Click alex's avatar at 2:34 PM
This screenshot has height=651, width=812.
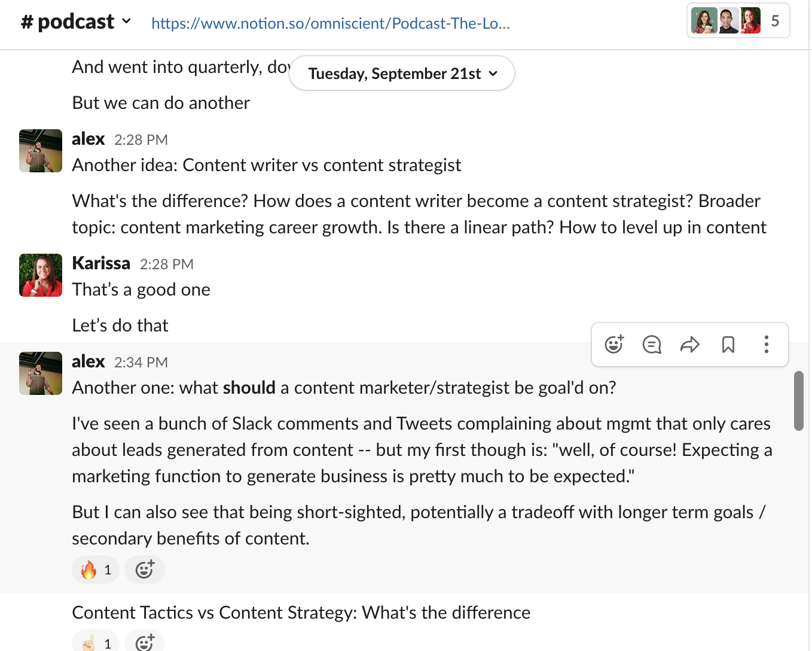click(41, 373)
